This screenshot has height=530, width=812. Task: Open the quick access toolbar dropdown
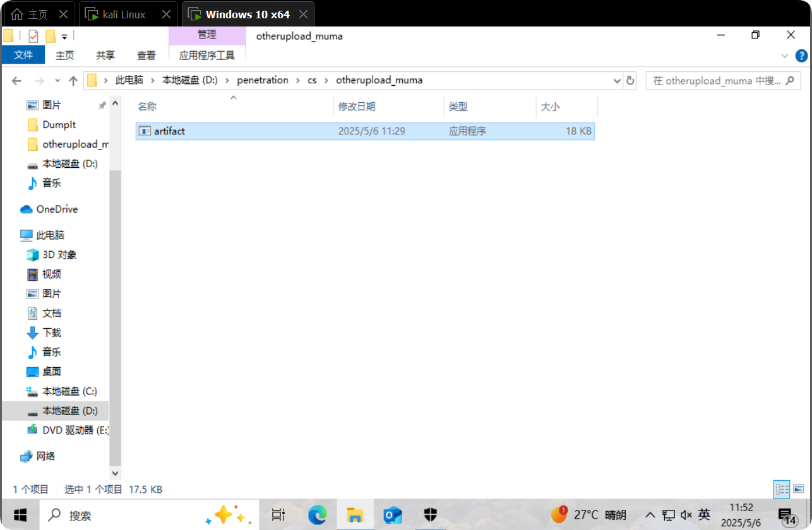(x=64, y=36)
